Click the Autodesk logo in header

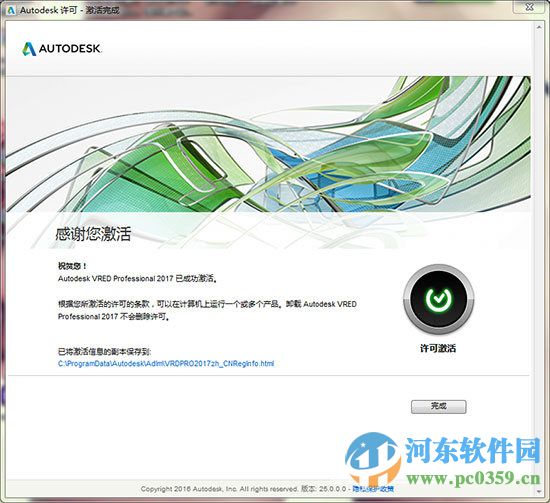[62, 49]
